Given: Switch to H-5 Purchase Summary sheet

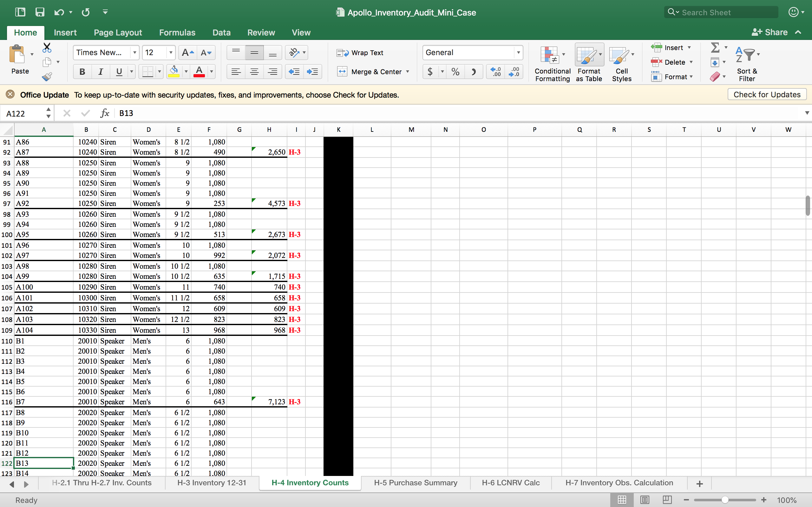Looking at the screenshot, I should coord(416,483).
